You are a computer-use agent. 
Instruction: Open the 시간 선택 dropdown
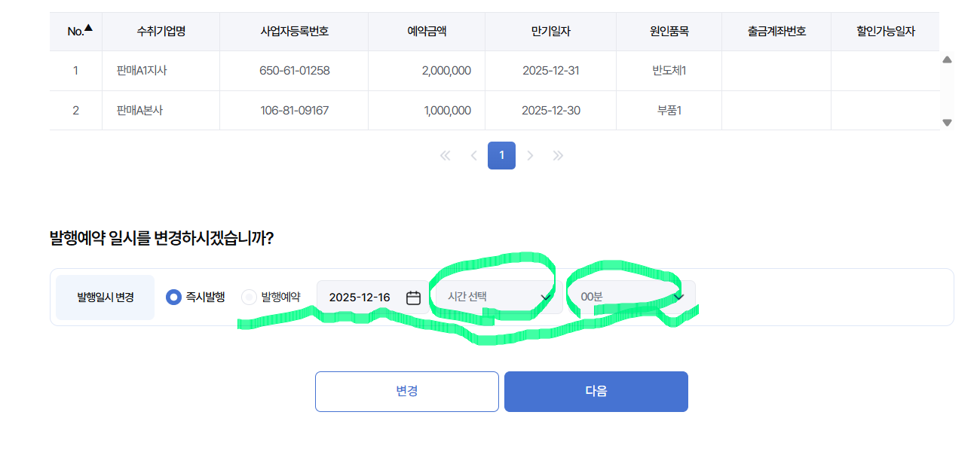click(498, 297)
